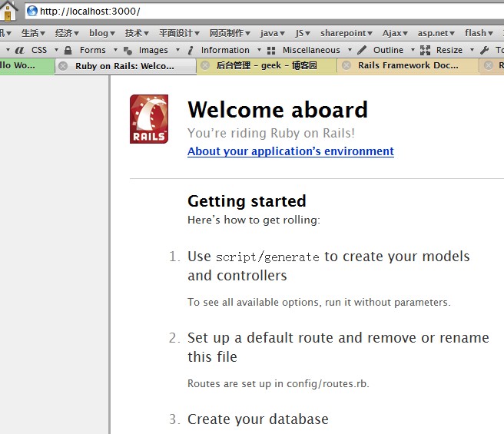Open the Miscellaneous developer toolbar menu
504x434 pixels.
tap(311, 50)
